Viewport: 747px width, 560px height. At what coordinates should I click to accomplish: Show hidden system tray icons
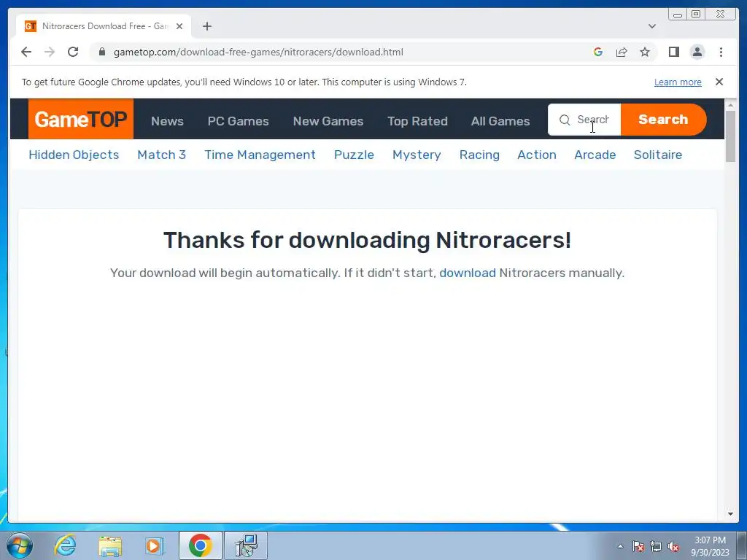[x=620, y=546]
